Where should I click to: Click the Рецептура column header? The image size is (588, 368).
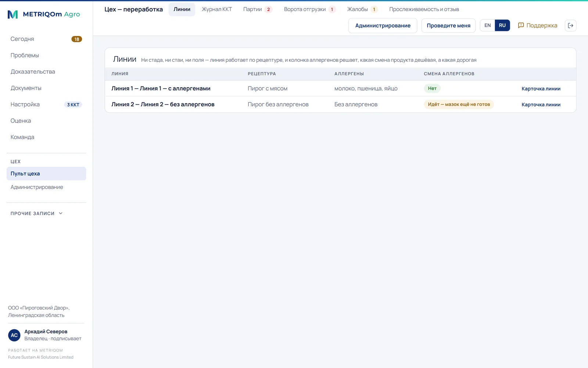(x=262, y=74)
